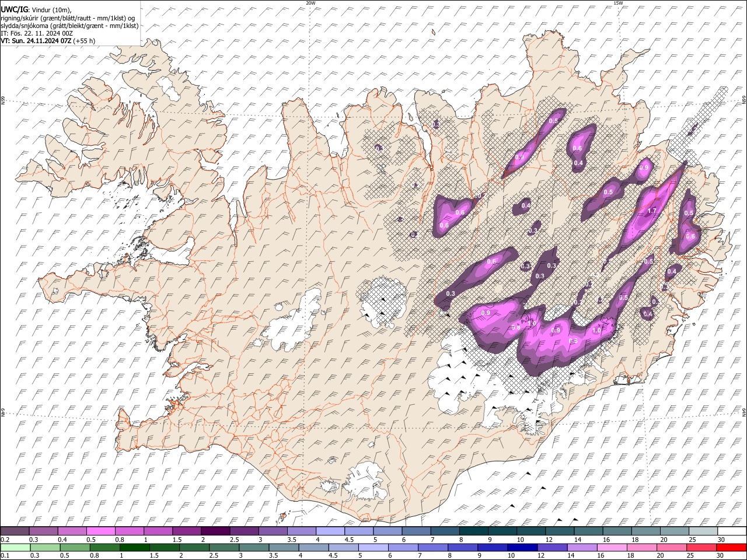Viewport: 747px width, 560px height.
Task: Click the 0.1 label starting the lower scale
Action: pos(5,556)
